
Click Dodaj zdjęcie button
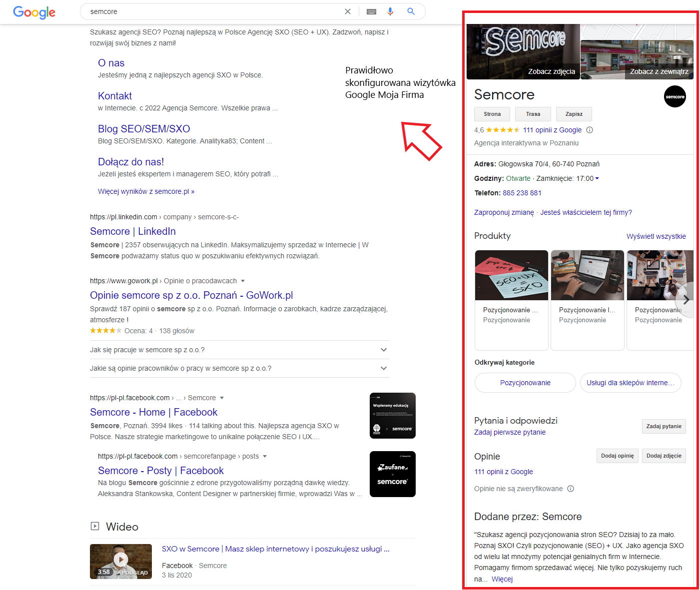coord(664,456)
